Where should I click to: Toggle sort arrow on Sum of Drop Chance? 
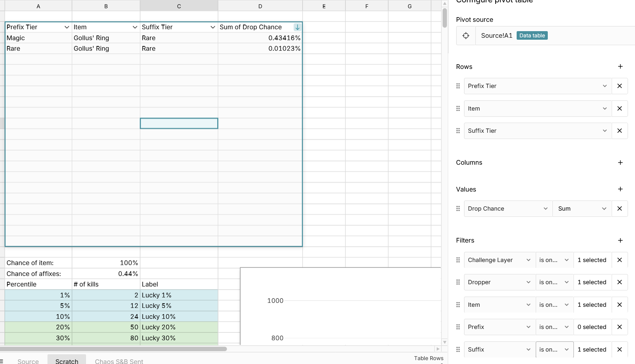click(x=297, y=27)
